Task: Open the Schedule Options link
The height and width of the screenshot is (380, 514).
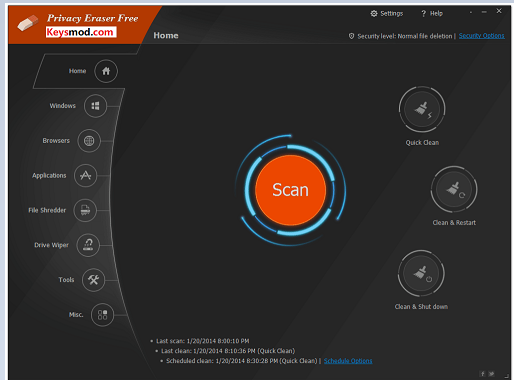Action: [x=348, y=361]
